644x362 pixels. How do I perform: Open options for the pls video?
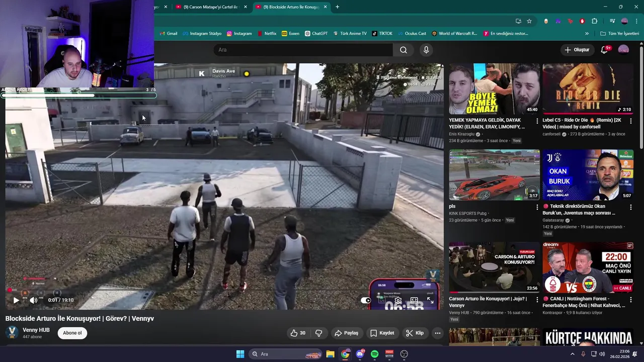(x=537, y=207)
